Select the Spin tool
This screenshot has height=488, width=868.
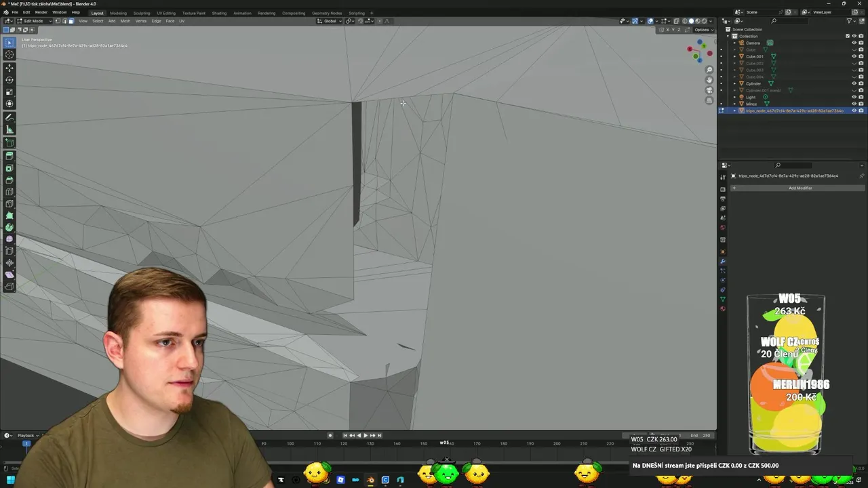9,227
